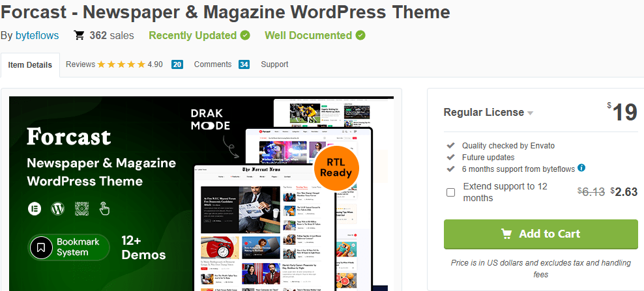The height and width of the screenshot is (291, 644).
Task: Switch to the Item Details tab
Action: tap(30, 65)
